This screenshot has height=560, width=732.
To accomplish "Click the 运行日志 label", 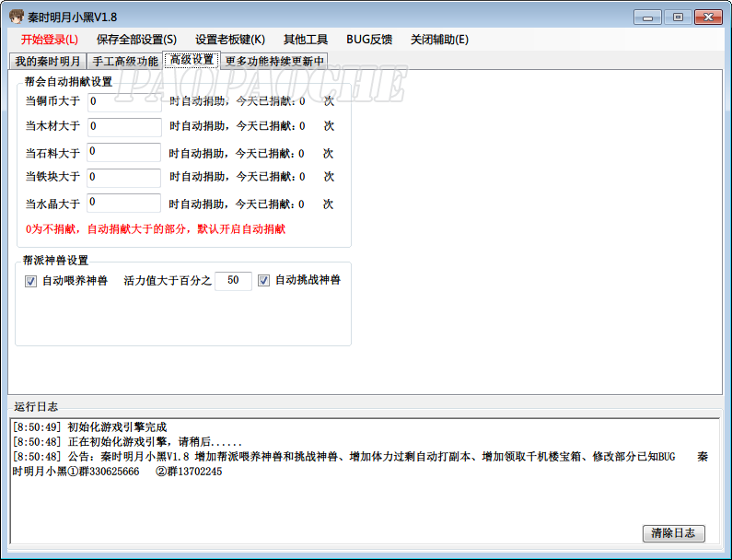I will tap(36, 407).
